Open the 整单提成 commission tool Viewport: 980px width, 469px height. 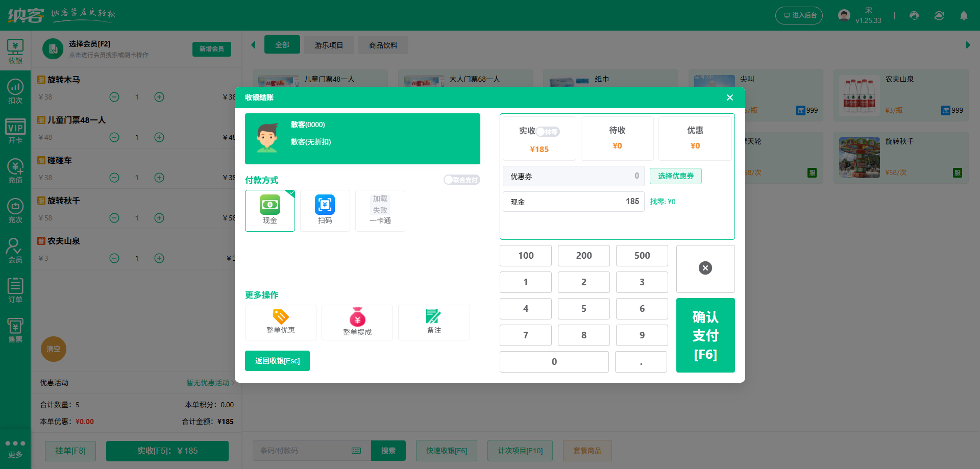point(357,322)
